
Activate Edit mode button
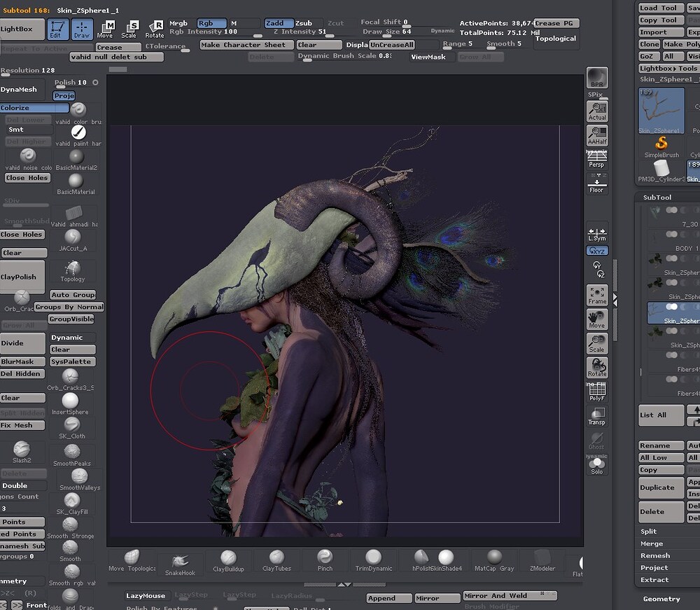[x=58, y=29]
